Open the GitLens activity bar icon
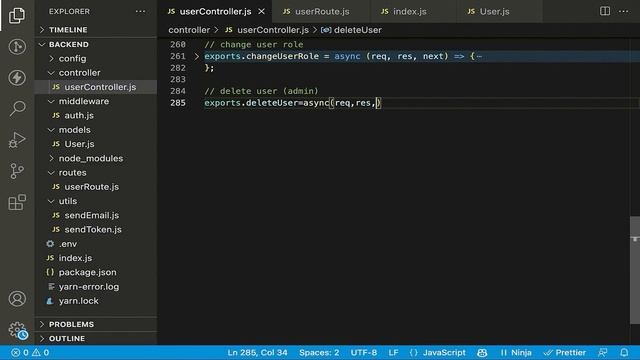Viewport: 640px width, 360px height. tap(17, 47)
